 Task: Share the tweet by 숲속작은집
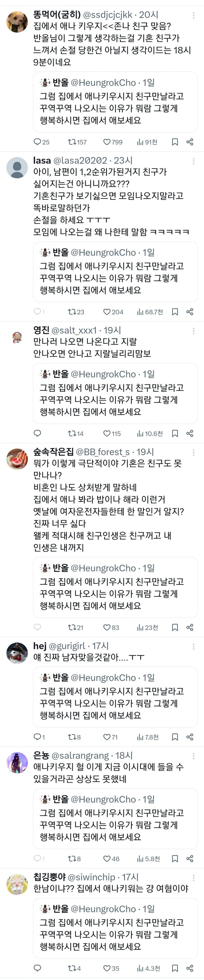tap(190, 627)
